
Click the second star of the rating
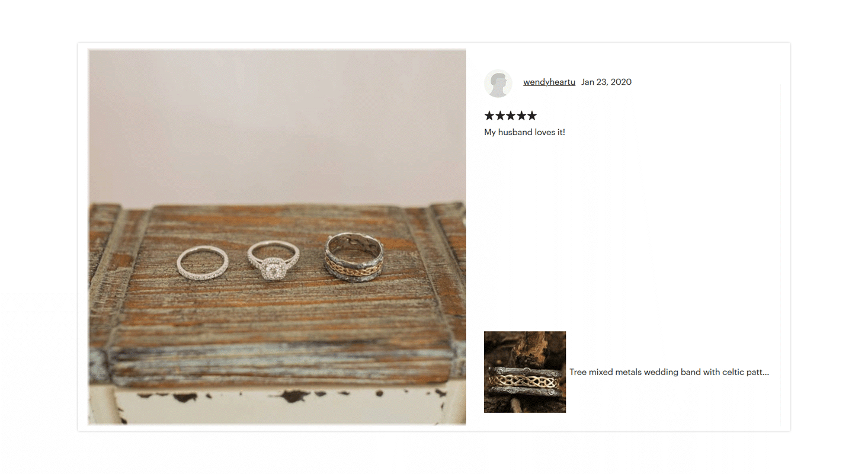point(500,116)
